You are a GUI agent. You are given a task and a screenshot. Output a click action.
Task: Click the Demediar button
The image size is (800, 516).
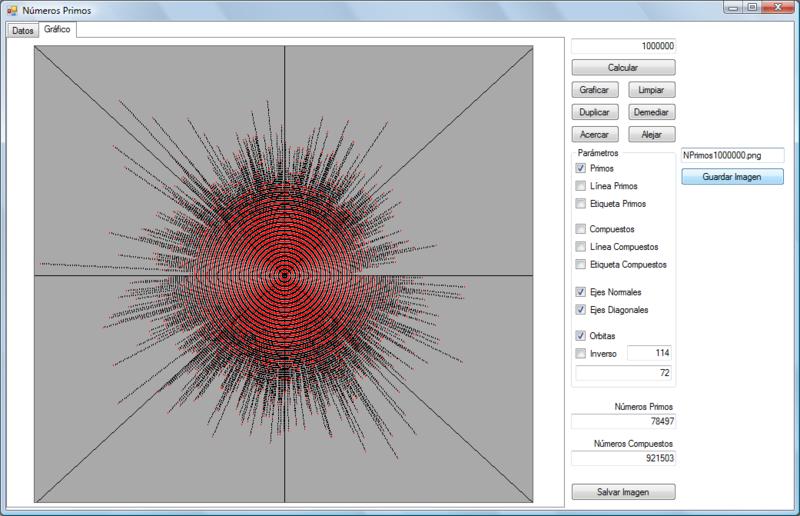[x=651, y=112]
